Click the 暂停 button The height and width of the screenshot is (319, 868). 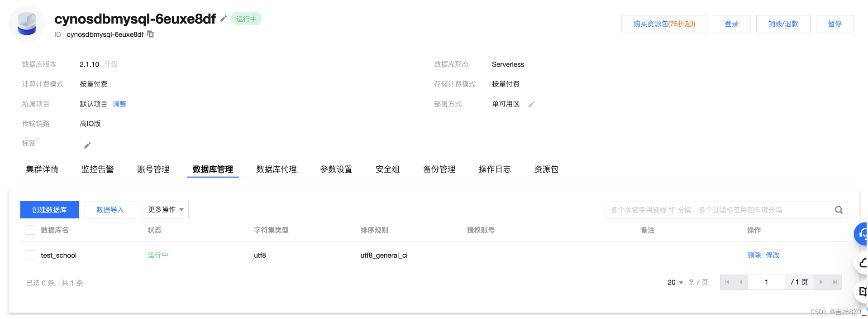(x=835, y=24)
